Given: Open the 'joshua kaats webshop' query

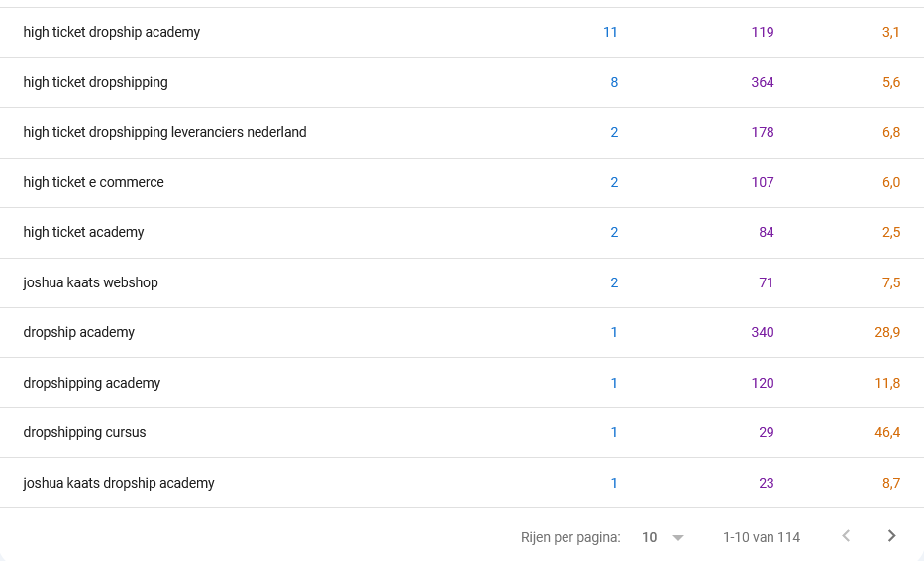Looking at the screenshot, I should (x=91, y=282).
